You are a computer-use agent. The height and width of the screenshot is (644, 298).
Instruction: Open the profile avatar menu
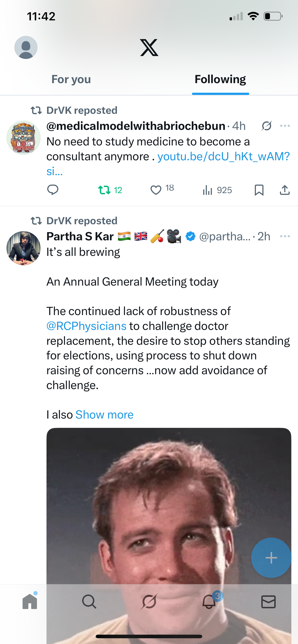pos(26,47)
